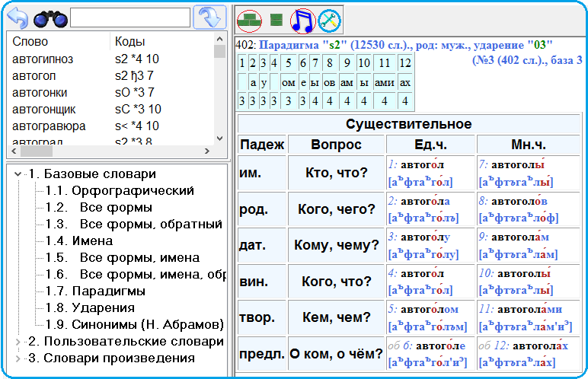
Task: Click form '11: автоголами' instrumental plural
Action: 520,309
